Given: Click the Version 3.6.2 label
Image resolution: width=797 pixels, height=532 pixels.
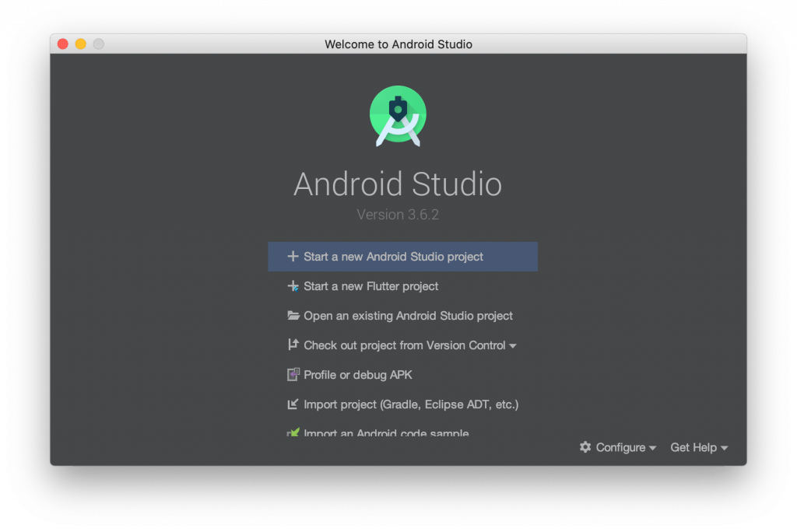Looking at the screenshot, I should (398, 215).
